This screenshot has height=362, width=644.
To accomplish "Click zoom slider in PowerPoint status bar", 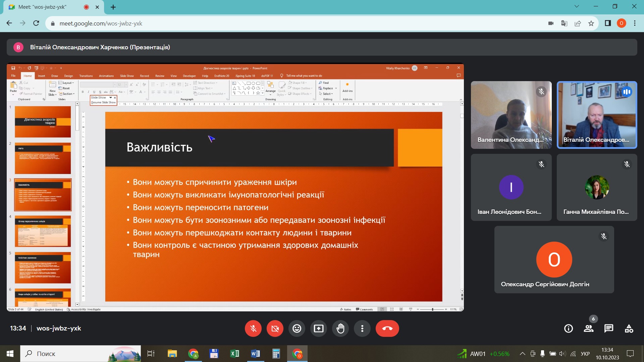I will pyautogui.click(x=432, y=309).
